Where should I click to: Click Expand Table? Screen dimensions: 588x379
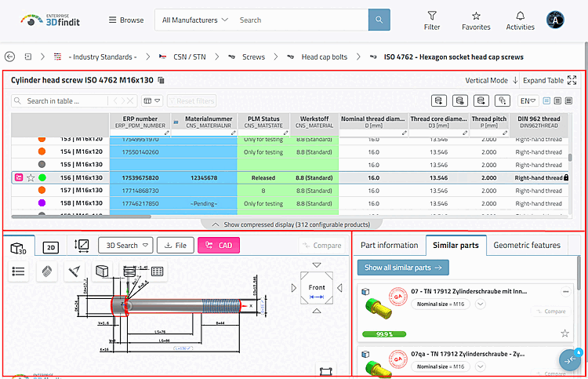tap(550, 80)
